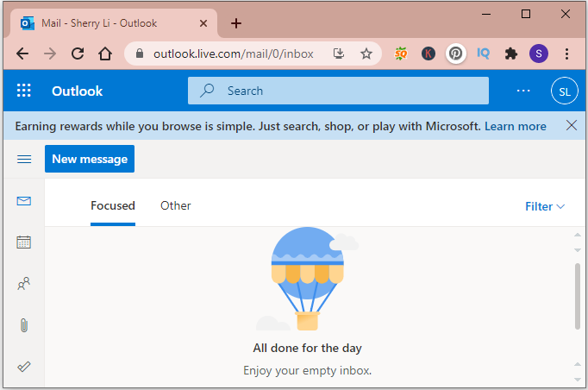Open the three-dot more options in Outlook header
Screen dimensions: 588x390
pos(523,91)
